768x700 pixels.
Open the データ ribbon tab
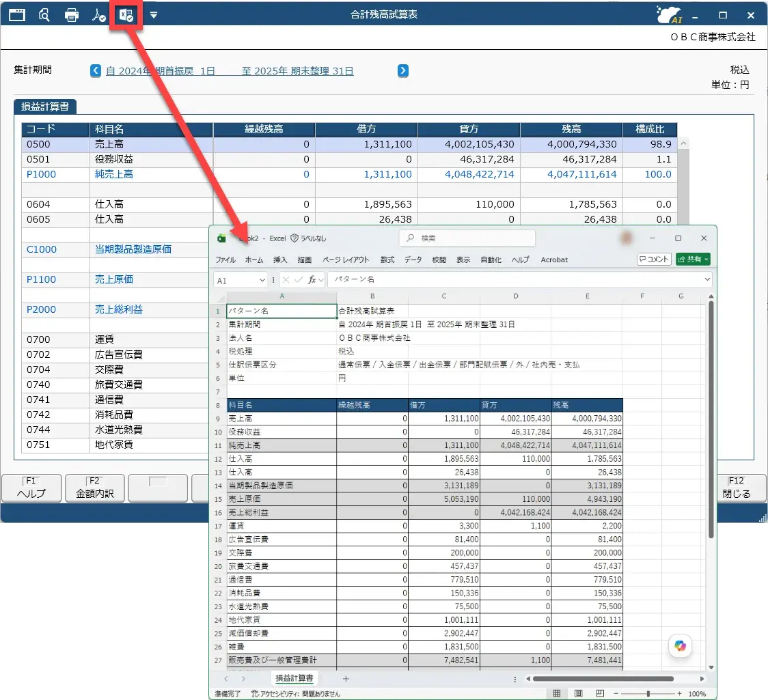click(x=413, y=260)
